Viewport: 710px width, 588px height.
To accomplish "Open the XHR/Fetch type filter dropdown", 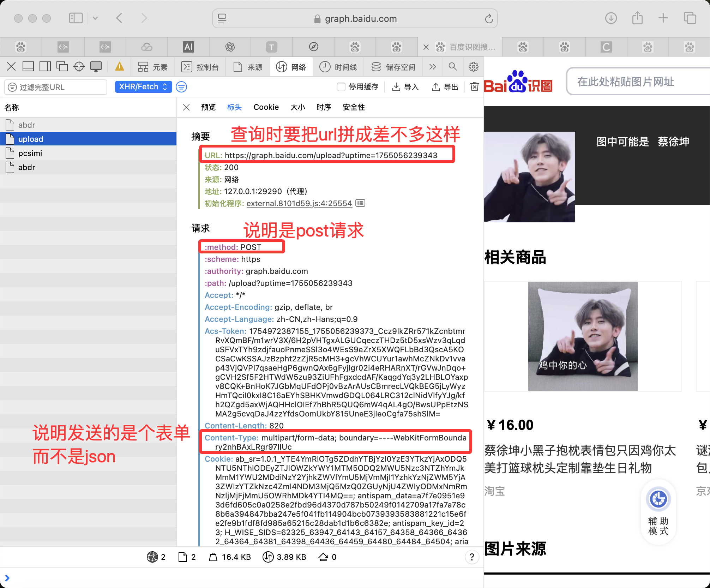I will (143, 87).
